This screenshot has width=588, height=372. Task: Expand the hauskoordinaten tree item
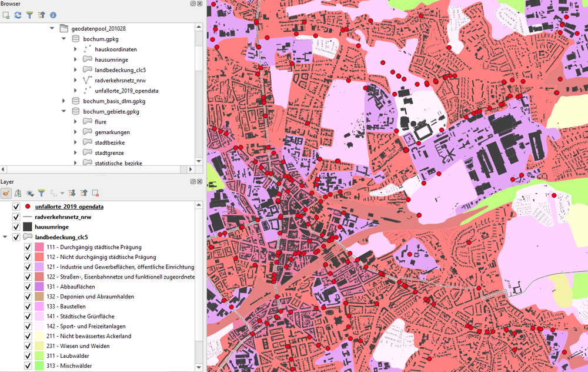click(75, 49)
